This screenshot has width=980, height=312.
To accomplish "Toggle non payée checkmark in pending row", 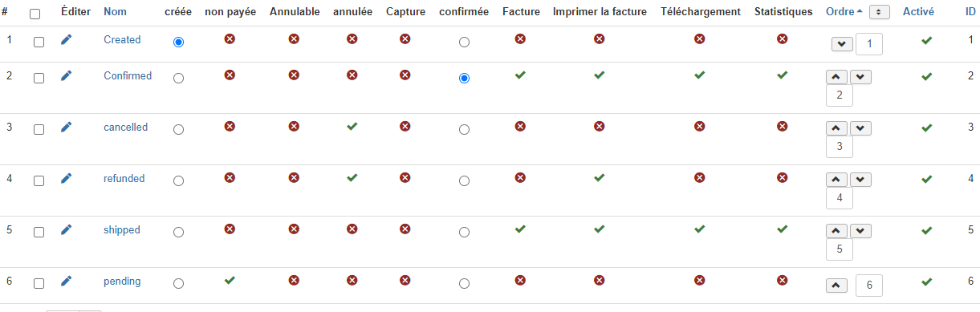I will (x=230, y=280).
